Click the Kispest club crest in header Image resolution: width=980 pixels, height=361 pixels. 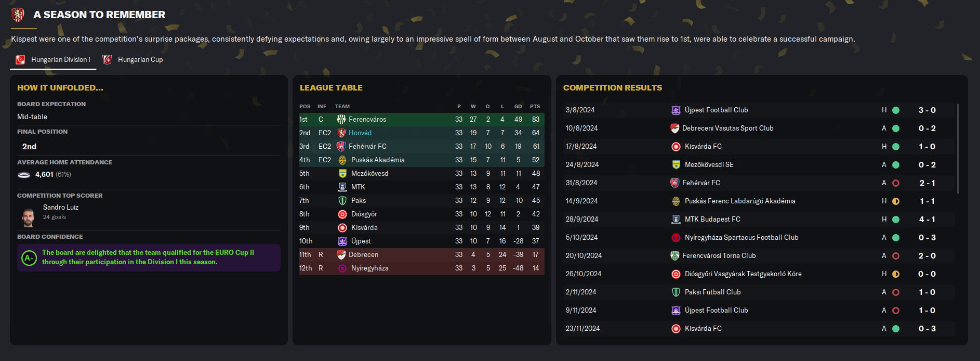[18, 15]
